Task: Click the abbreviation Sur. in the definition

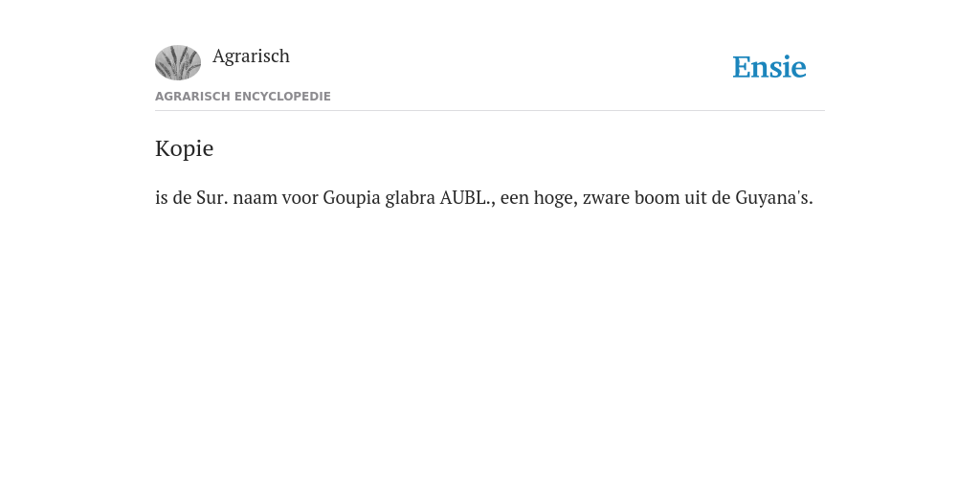Action: [212, 198]
